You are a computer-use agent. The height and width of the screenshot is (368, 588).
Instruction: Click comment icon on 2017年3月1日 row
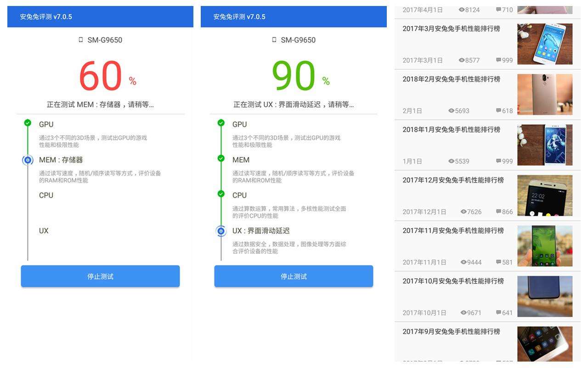click(498, 60)
